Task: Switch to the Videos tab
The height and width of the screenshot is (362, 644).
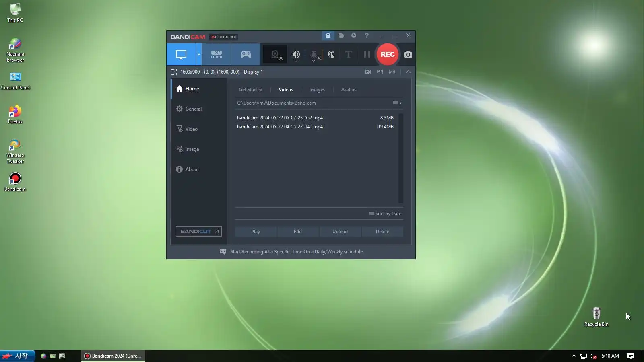Action: [x=286, y=90]
